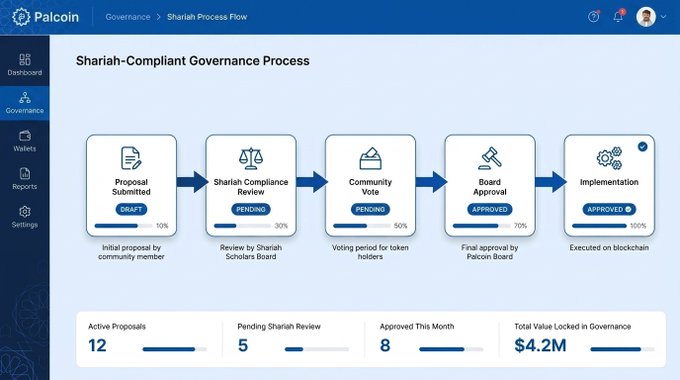Go to Governance breadcrumb link
680x380 pixels.
coord(128,17)
